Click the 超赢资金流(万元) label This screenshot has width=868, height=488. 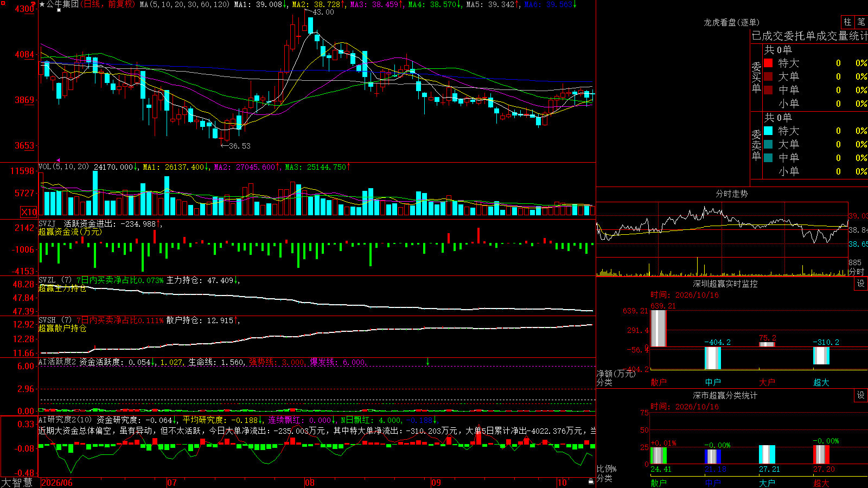pos(70,232)
